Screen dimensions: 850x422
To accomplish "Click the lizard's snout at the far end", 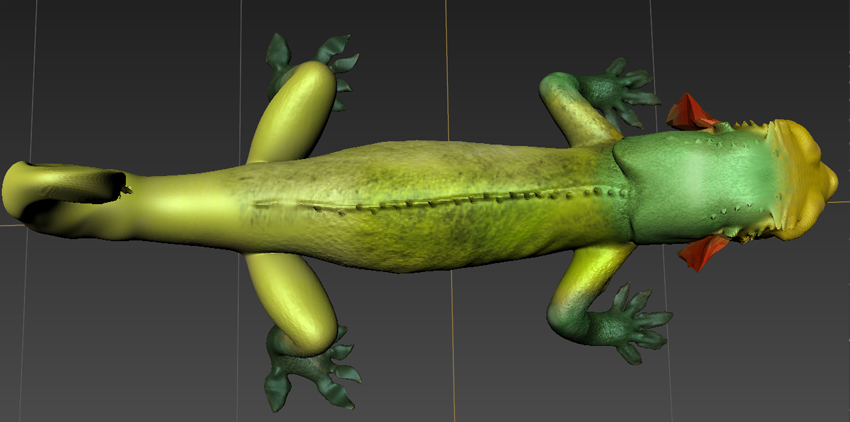I will point(829,182).
